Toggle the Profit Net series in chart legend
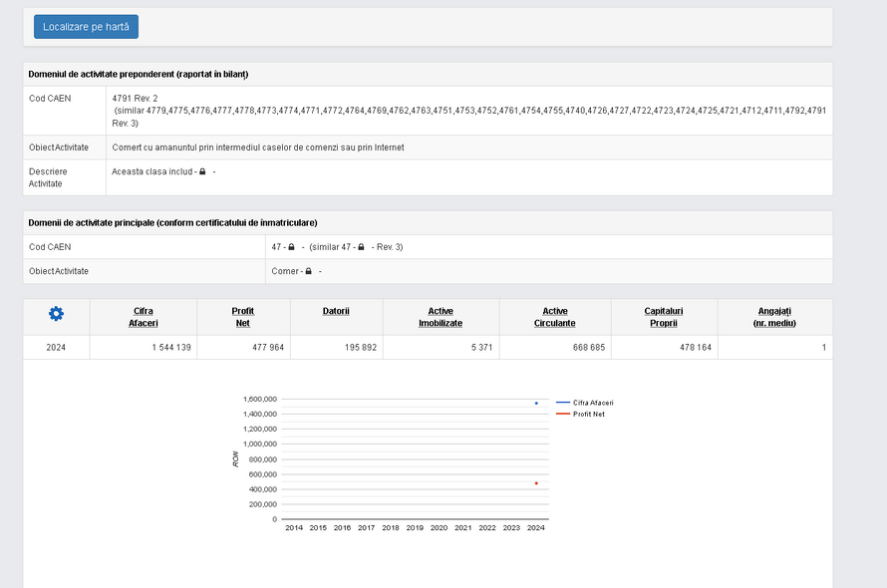This screenshot has height=588, width=887. pyautogui.click(x=588, y=414)
